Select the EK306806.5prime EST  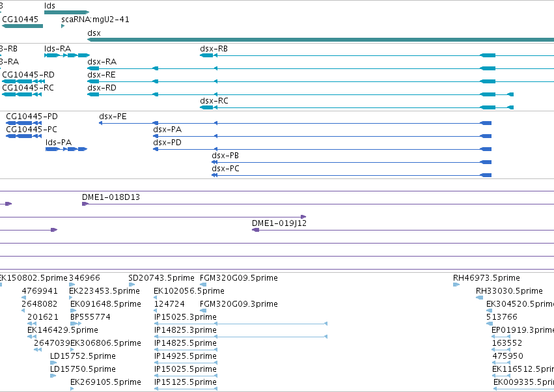(72, 350)
